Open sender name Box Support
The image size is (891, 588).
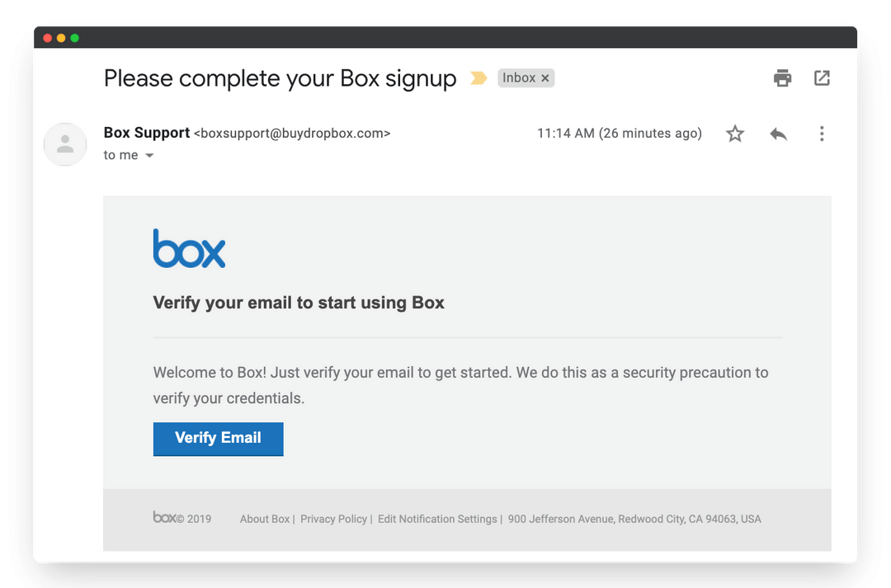pyautogui.click(x=146, y=133)
